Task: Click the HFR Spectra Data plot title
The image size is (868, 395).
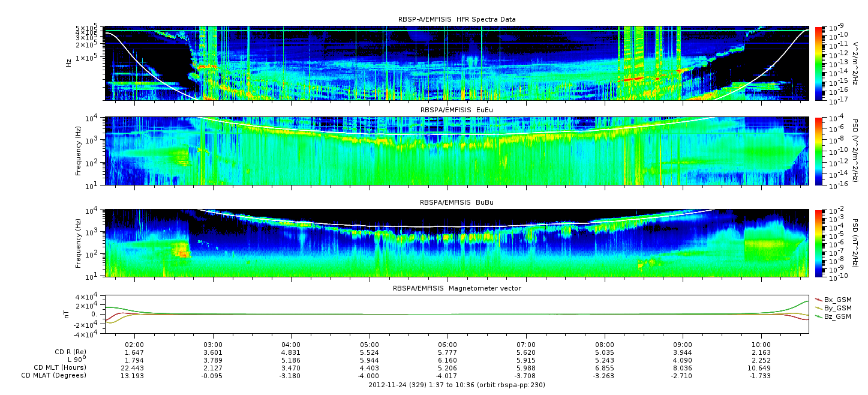Action: point(456,19)
